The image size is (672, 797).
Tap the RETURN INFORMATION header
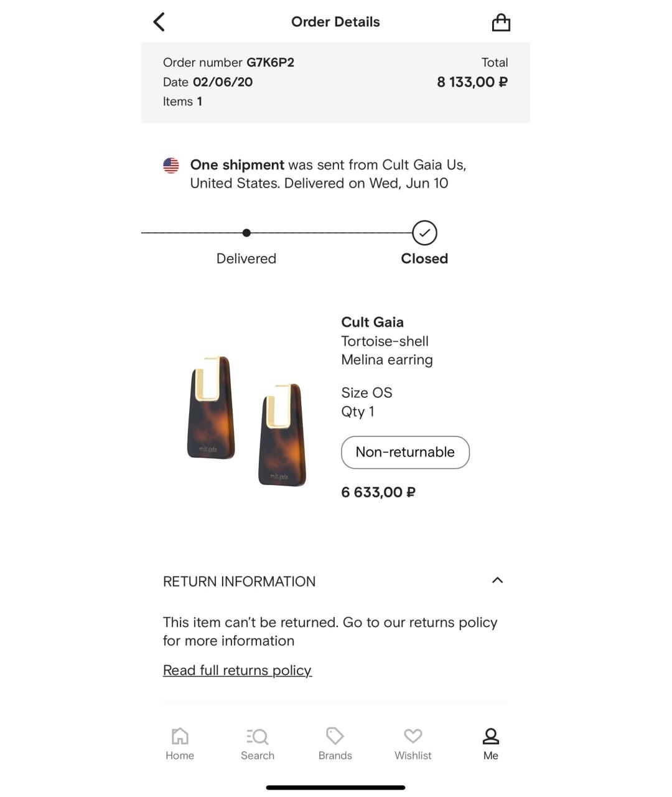(240, 582)
